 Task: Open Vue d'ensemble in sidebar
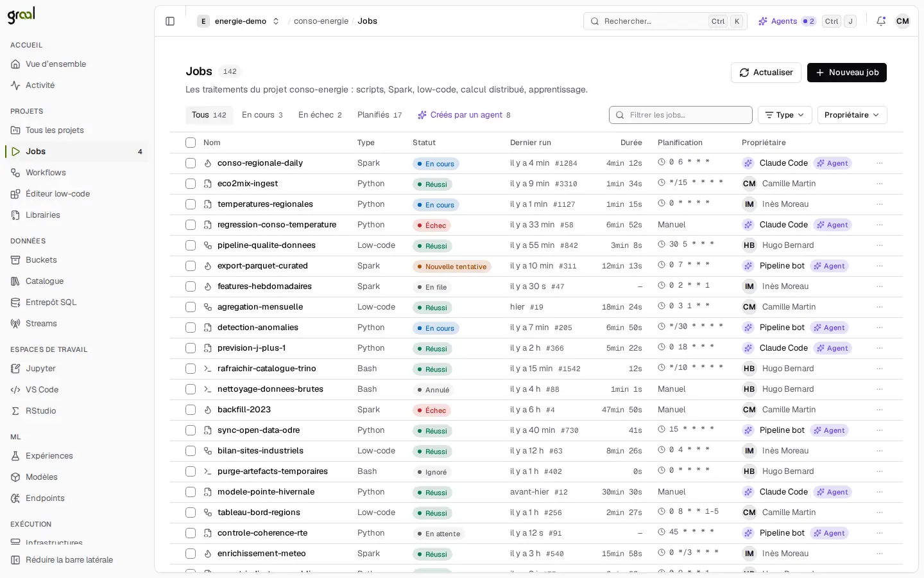(77, 64)
